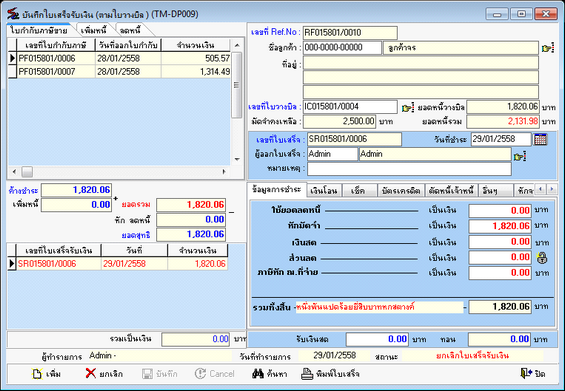Click amount cell 1,314.49
565x391 pixels.
(x=196, y=71)
